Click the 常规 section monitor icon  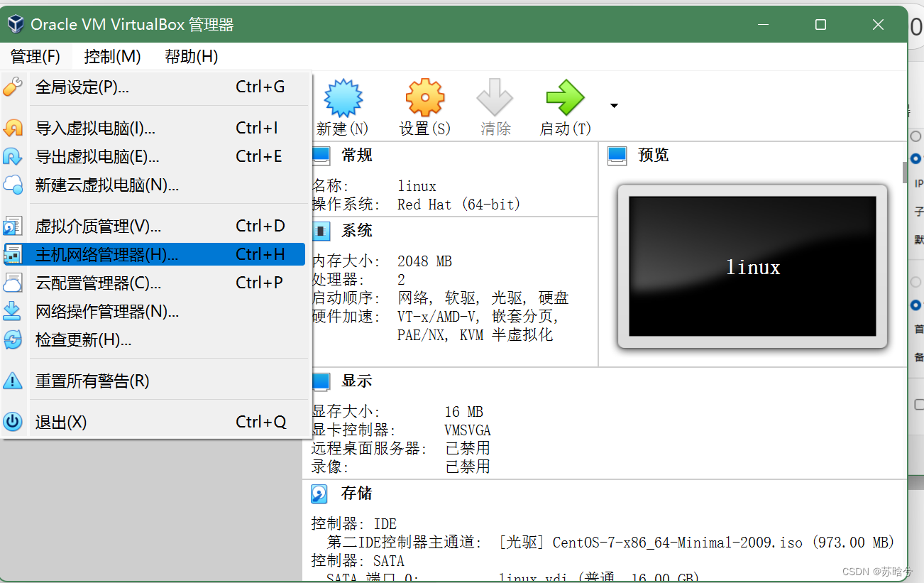click(x=321, y=156)
